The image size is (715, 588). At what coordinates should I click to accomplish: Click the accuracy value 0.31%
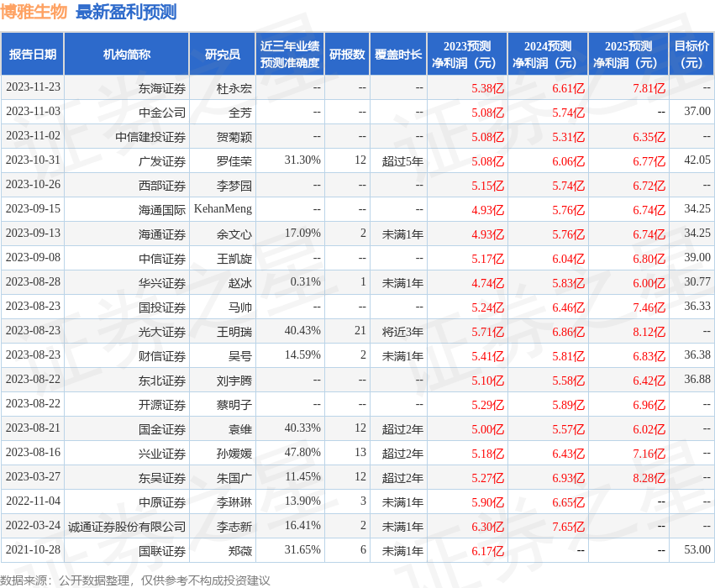(x=305, y=282)
